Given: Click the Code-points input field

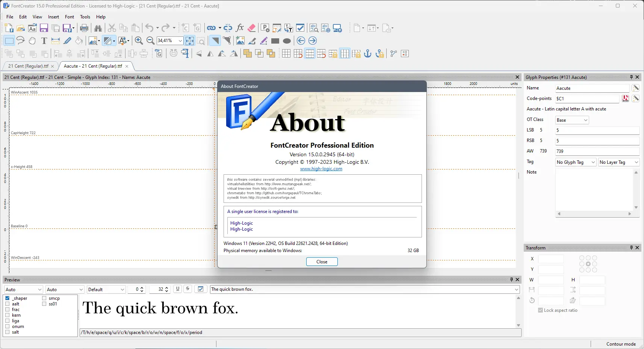Looking at the screenshot, I should (x=587, y=98).
